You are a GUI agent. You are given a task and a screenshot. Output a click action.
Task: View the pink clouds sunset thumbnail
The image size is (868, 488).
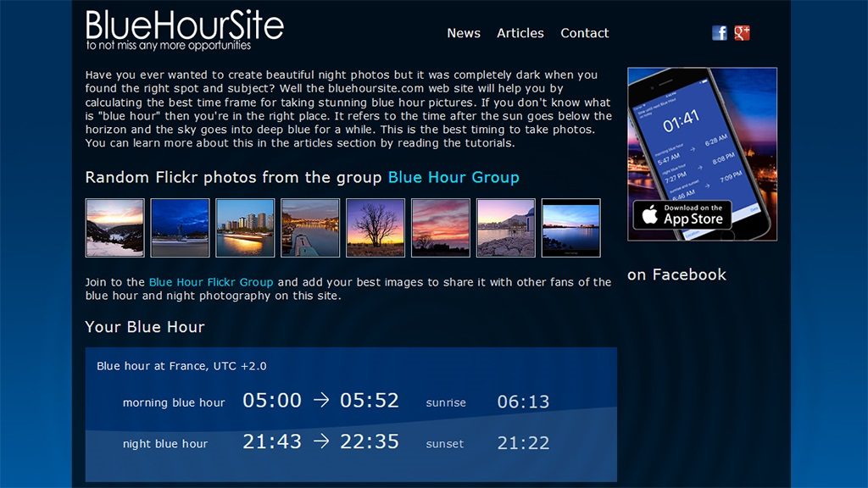pos(441,228)
